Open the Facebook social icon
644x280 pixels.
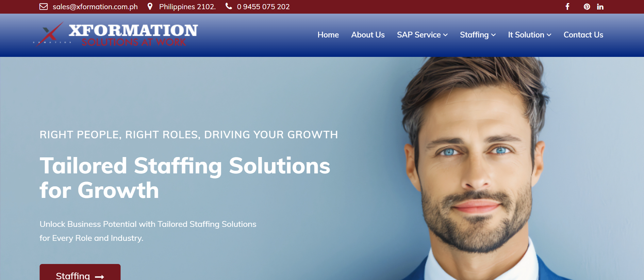567,6
